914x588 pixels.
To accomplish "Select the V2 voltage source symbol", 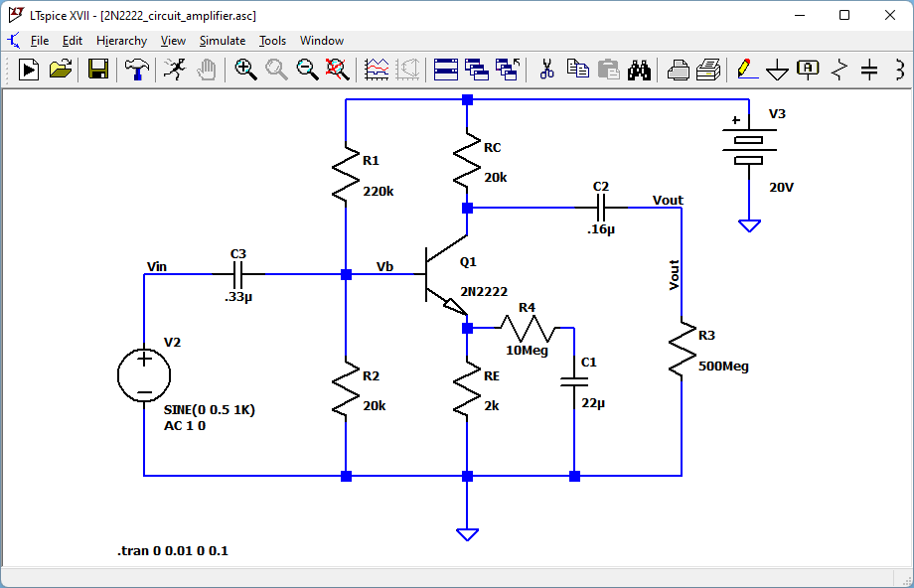I will coord(144,375).
